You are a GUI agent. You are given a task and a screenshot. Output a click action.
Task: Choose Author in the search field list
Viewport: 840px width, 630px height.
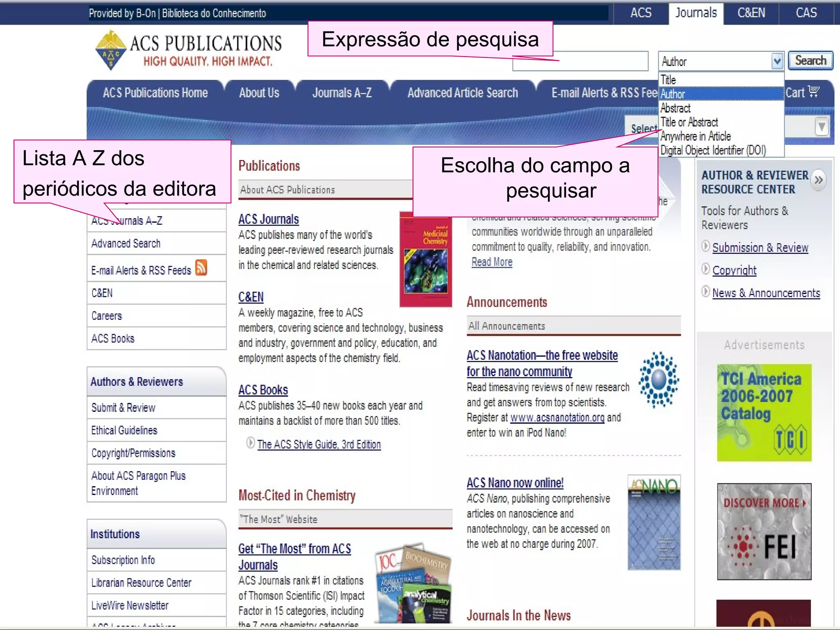[721, 94]
